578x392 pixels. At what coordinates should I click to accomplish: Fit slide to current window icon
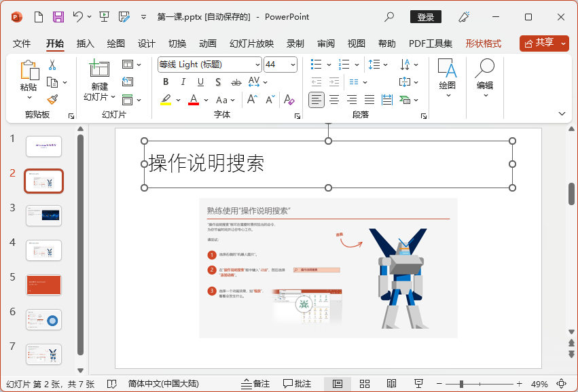click(561, 384)
